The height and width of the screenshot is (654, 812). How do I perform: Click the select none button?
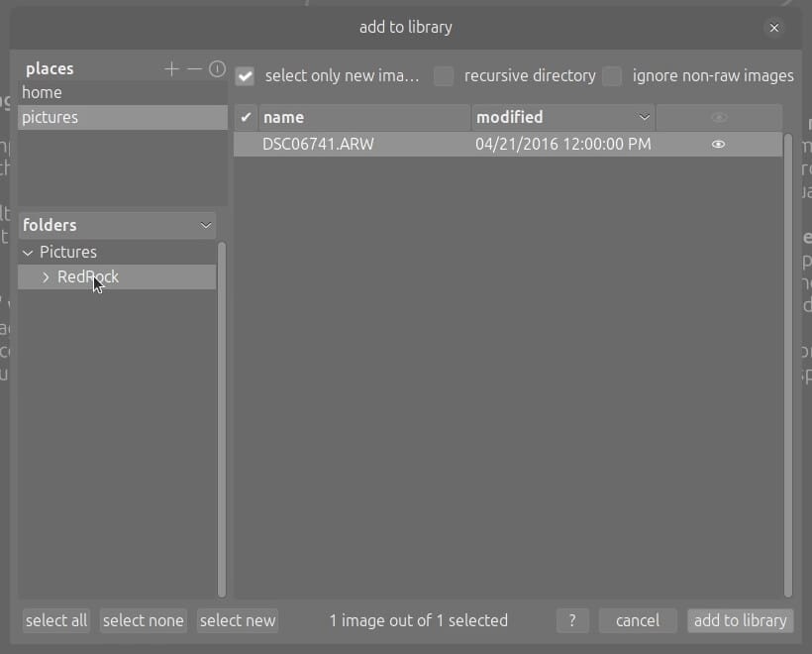point(143,620)
